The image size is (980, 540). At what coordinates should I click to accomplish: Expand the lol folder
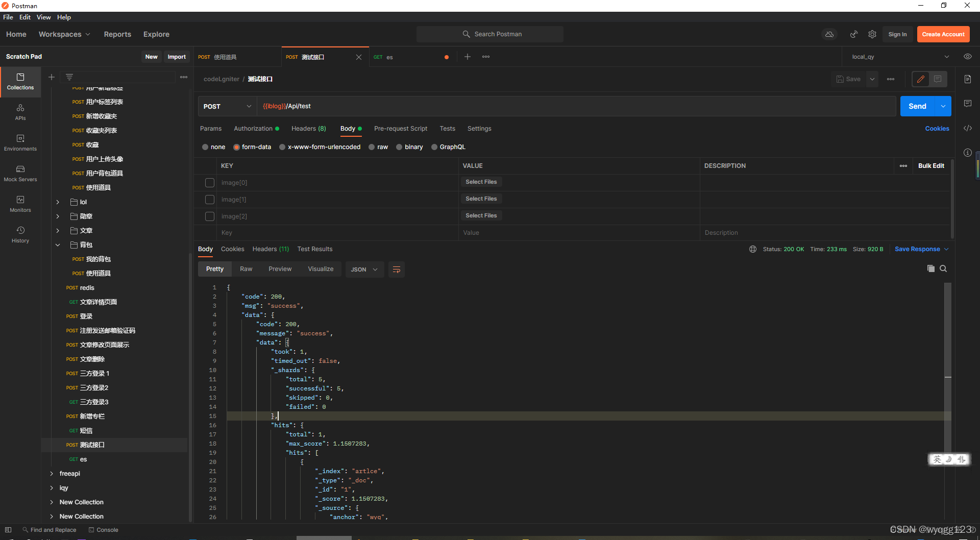pyautogui.click(x=58, y=202)
